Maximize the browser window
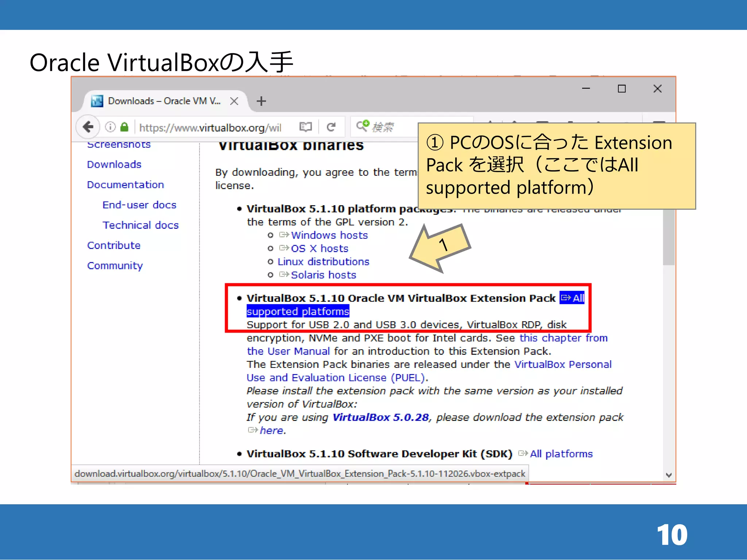This screenshot has width=747, height=560. 622,89
